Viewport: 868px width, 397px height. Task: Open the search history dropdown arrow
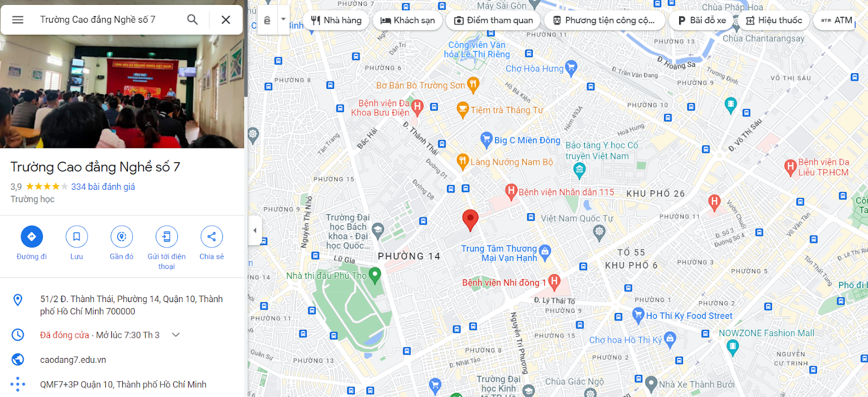pos(283,20)
